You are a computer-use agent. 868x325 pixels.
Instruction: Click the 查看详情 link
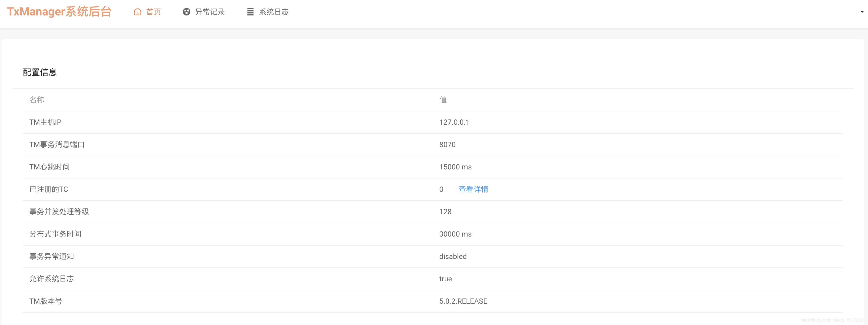click(x=473, y=189)
